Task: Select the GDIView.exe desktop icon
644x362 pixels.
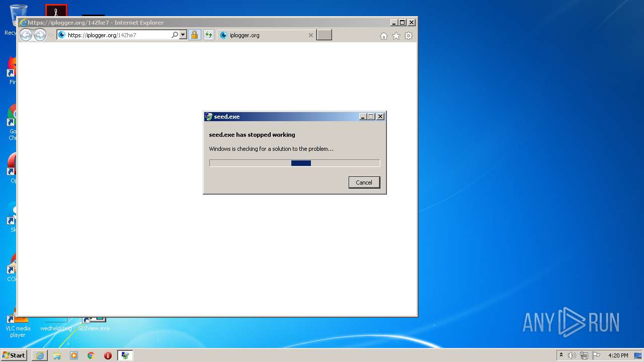Action: [x=94, y=324]
